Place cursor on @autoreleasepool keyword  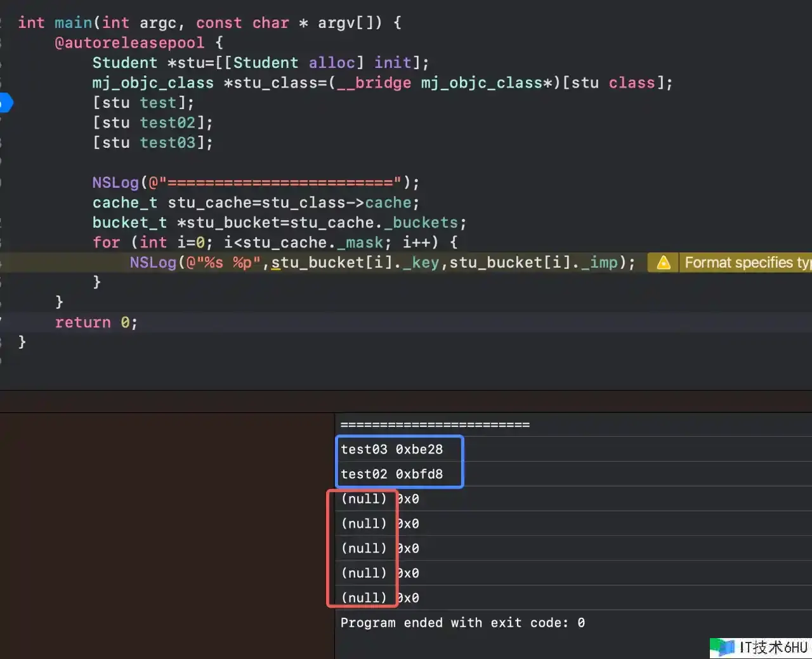(129, 43)
